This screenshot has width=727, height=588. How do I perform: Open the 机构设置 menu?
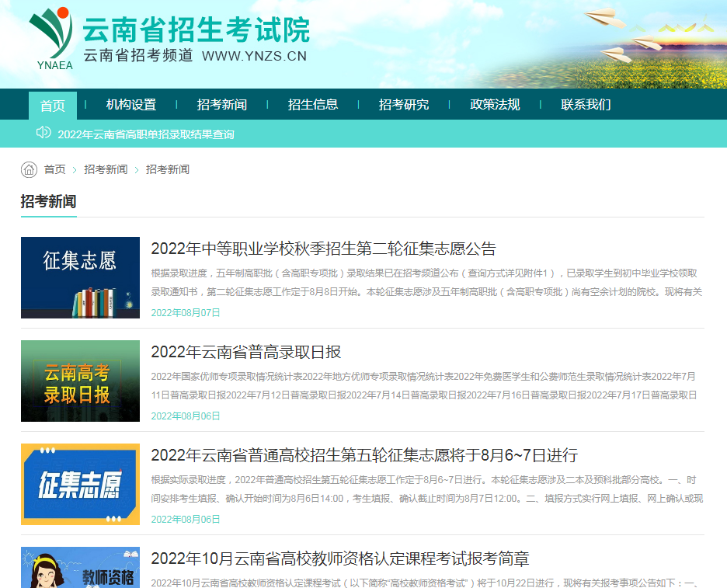point(131,105)
